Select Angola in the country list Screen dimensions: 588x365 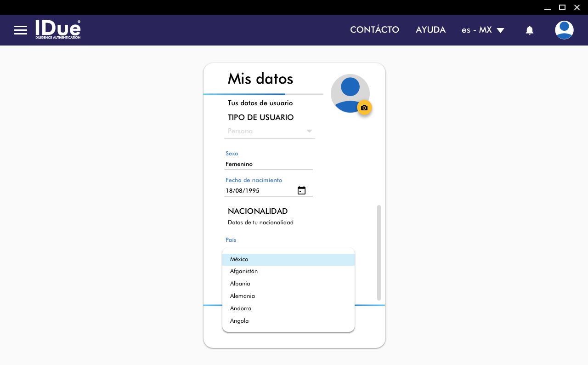click(288, 321)
